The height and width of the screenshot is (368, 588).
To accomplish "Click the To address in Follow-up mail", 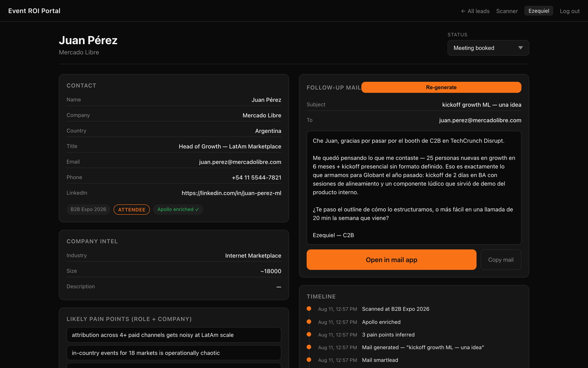I will 480,120.
